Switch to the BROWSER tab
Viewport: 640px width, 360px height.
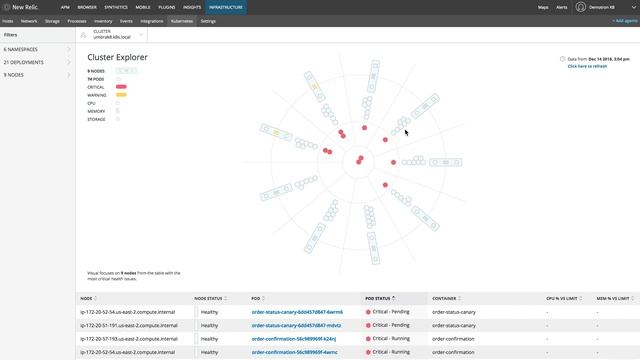pos(87,7)
